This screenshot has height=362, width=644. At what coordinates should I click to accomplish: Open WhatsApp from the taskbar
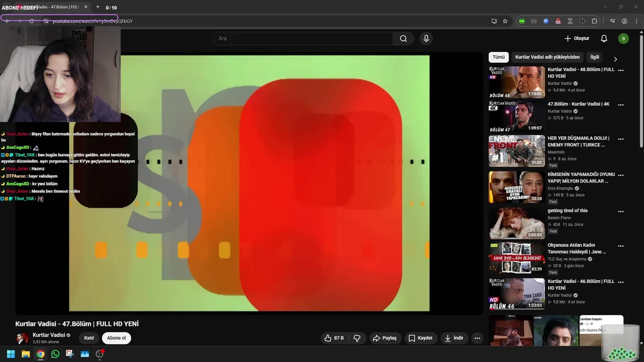pyautogui.click(x=55, y=354)
